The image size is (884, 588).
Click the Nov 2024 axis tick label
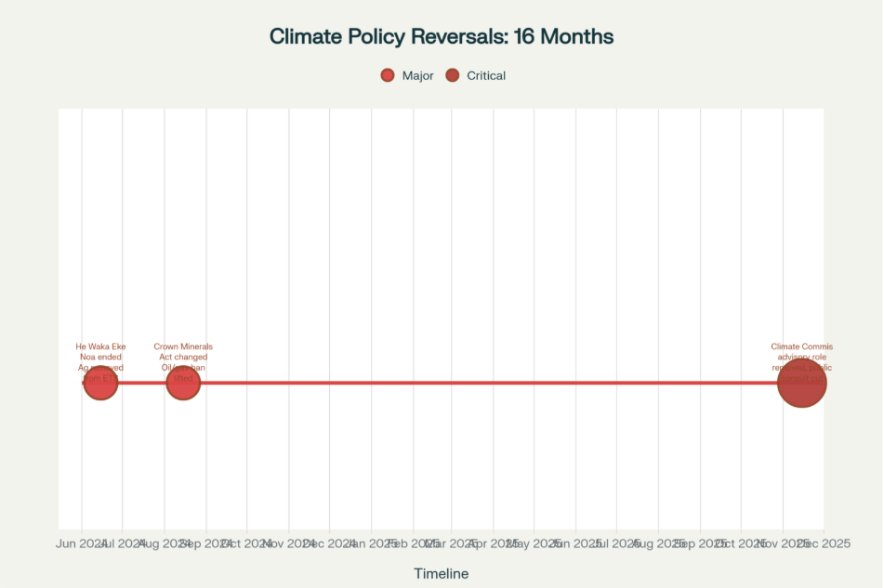coord(287,542)
